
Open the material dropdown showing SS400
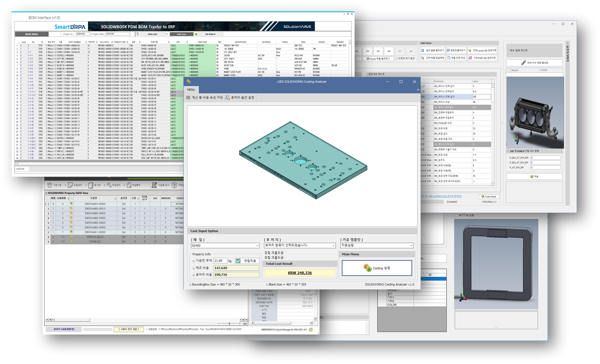(225, 246)
